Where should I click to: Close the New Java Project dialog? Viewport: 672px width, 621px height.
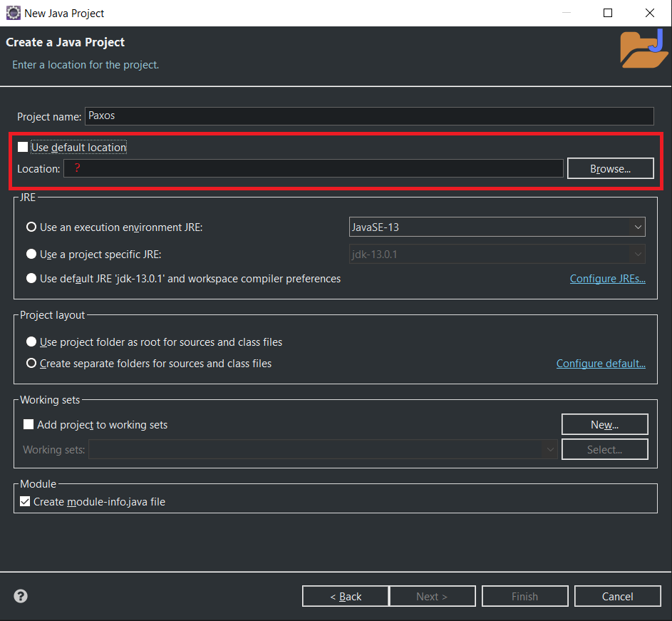650,13
